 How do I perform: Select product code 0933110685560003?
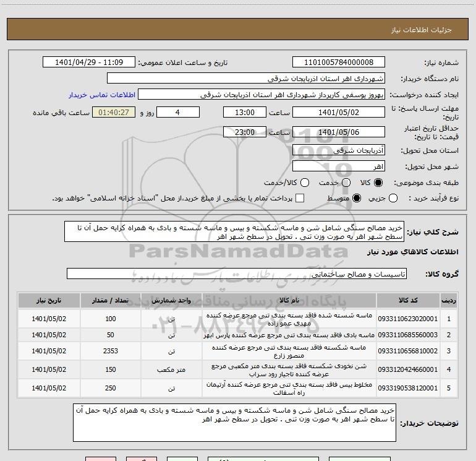click(408, 335)
